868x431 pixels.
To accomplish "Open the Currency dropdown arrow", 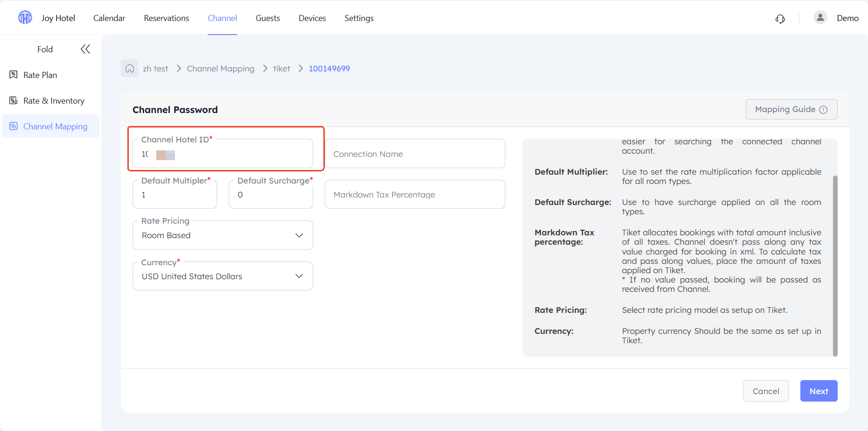I will 299,276.
